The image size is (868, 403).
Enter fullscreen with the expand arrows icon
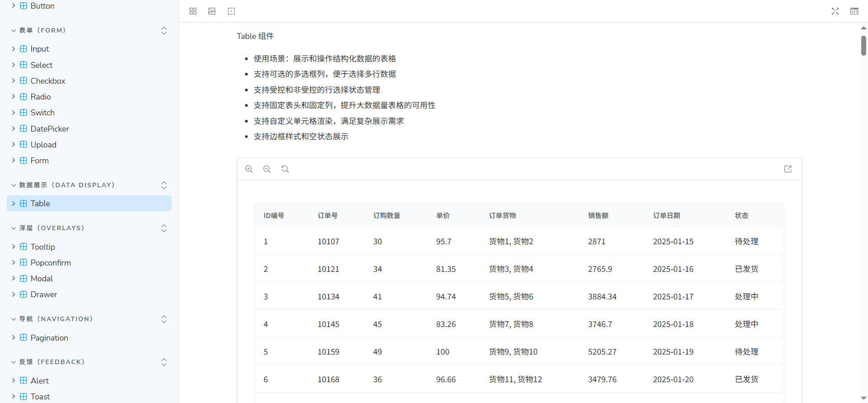(x=835, y=11)
